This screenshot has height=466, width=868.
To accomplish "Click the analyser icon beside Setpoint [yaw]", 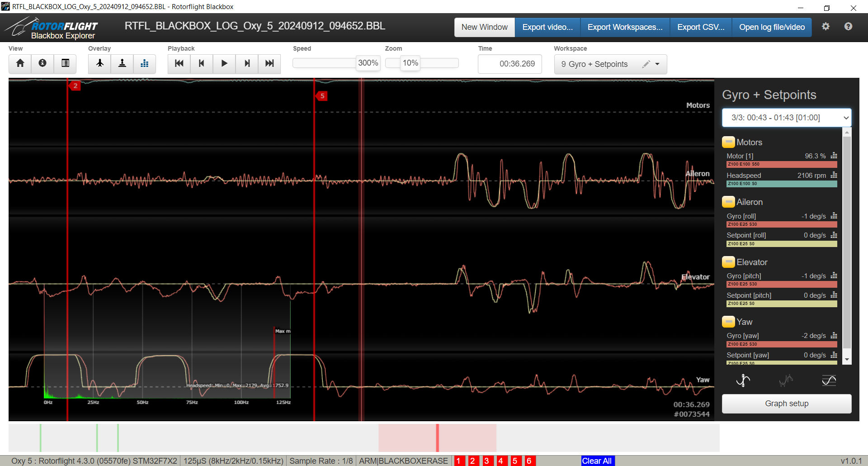I will point(834,355).
